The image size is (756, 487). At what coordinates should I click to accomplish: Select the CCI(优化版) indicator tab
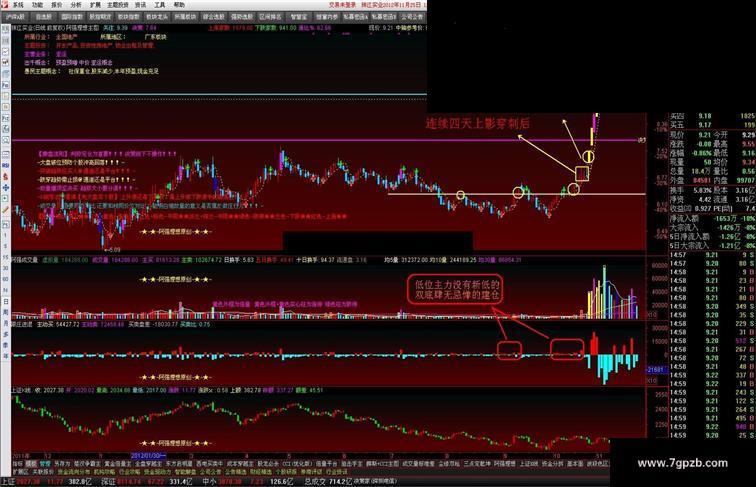(295, 463)
